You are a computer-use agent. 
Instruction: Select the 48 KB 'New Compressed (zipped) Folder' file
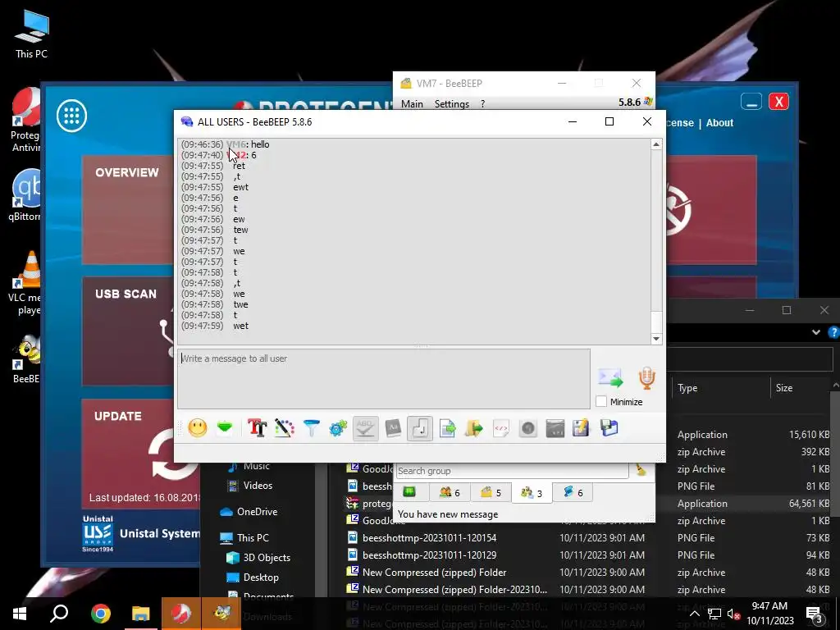click(x=434, y=572)
